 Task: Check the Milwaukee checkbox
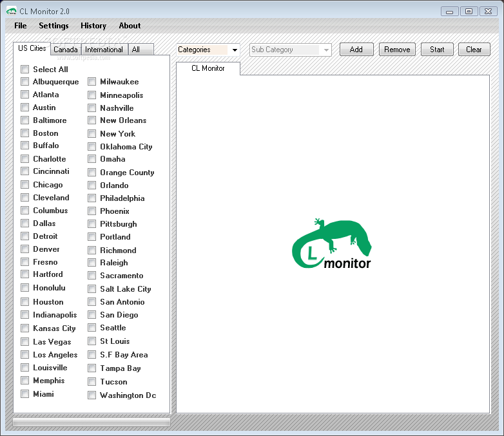click(x=92, y=82)
